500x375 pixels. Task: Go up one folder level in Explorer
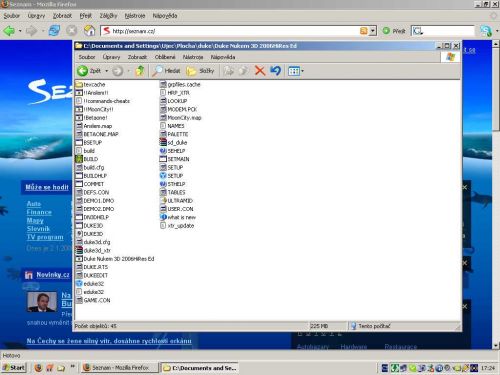coord(140,71)
